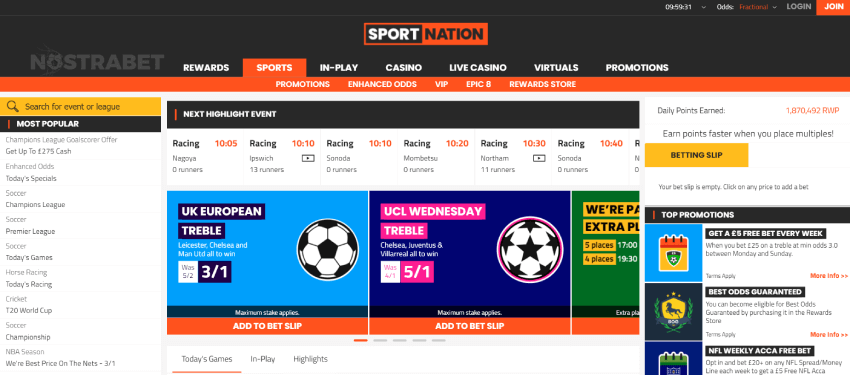Click the search magnifier icon
850x375 pixels.
[12, 107]
